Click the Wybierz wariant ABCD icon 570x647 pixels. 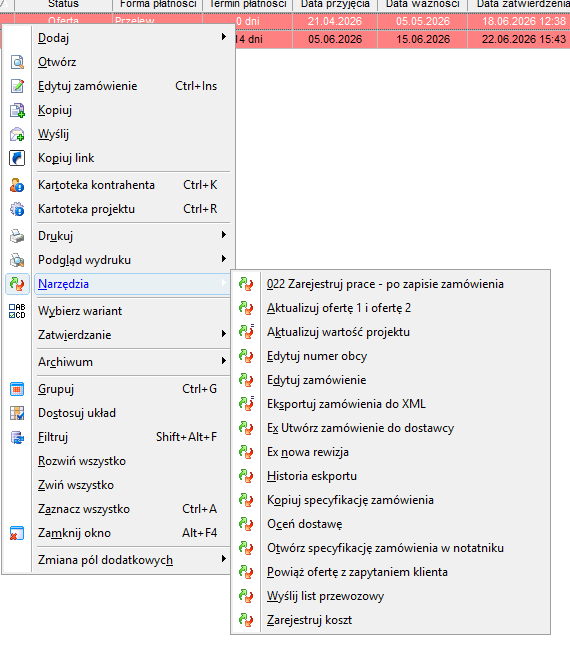17,311
